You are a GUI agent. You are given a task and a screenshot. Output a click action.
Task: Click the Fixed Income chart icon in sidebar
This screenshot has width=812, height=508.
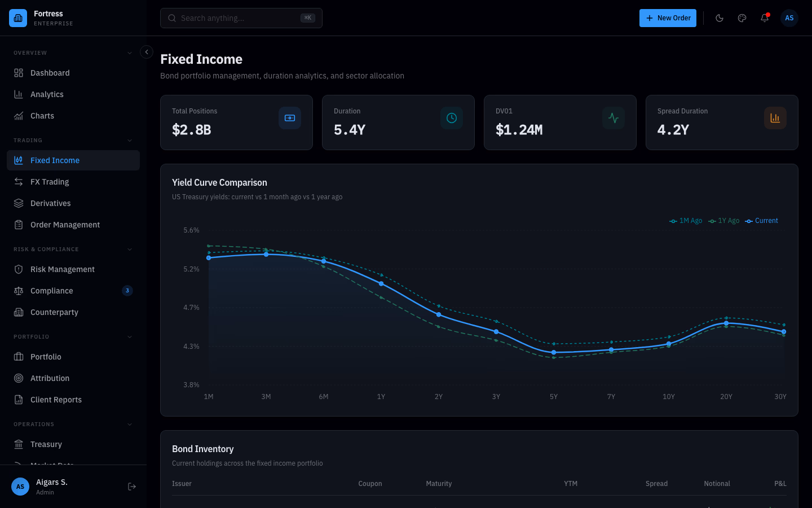click(x=19, y=160)
